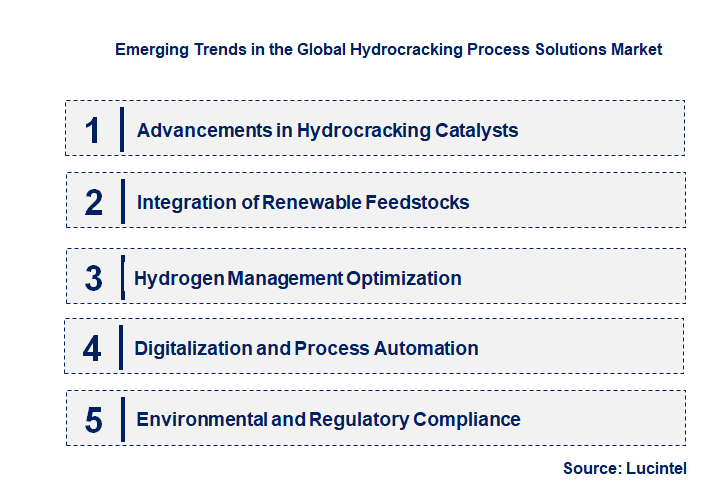
Task: Click the number 1 label
Action: click(92, 131)
